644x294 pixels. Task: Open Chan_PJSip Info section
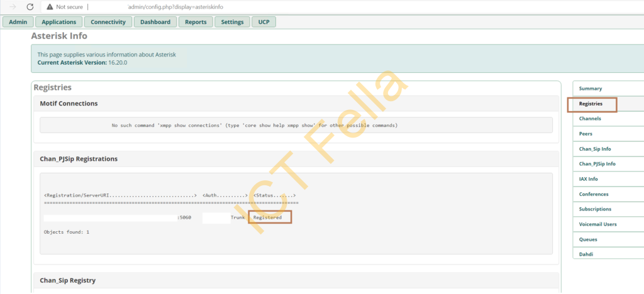608,163
